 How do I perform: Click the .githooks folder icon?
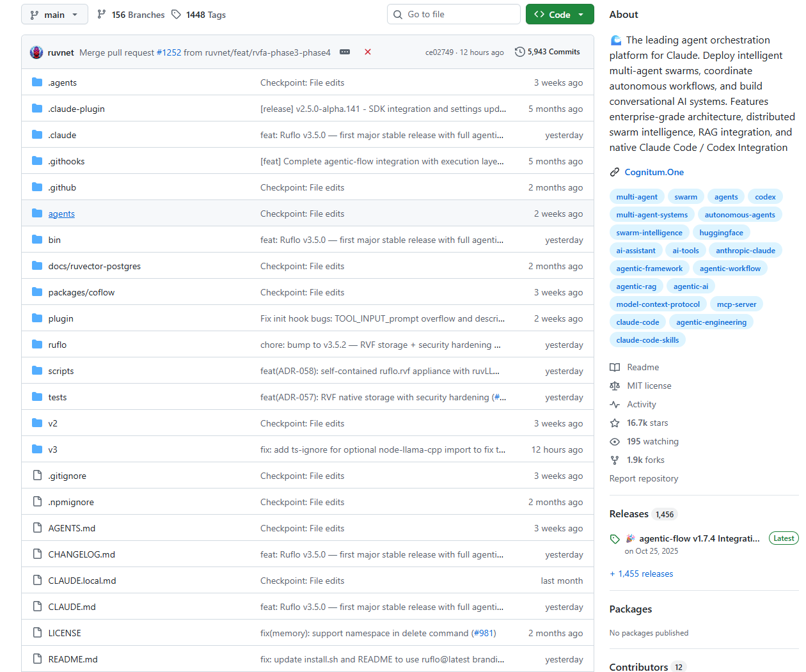pos(37,160)
